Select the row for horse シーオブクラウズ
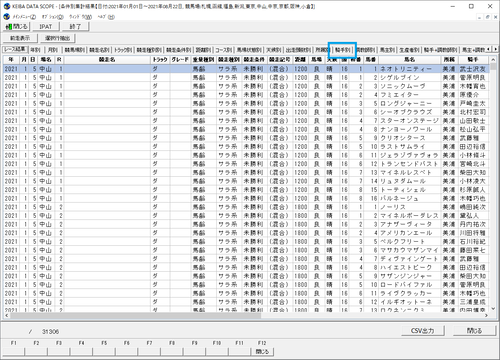The width and height of the screenshot is (500, 360). click(x=246, y=112)
